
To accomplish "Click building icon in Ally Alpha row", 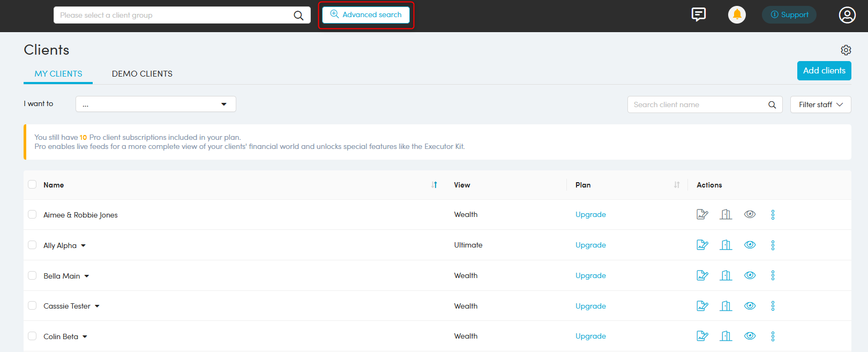I will [726, 245].
